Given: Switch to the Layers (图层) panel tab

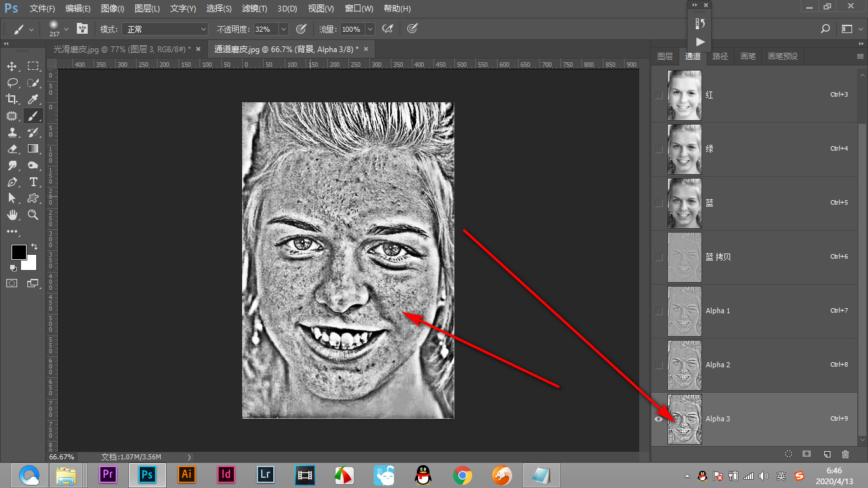Looking at the screenshot, I should pyautogui.click(x=665, y=56).
